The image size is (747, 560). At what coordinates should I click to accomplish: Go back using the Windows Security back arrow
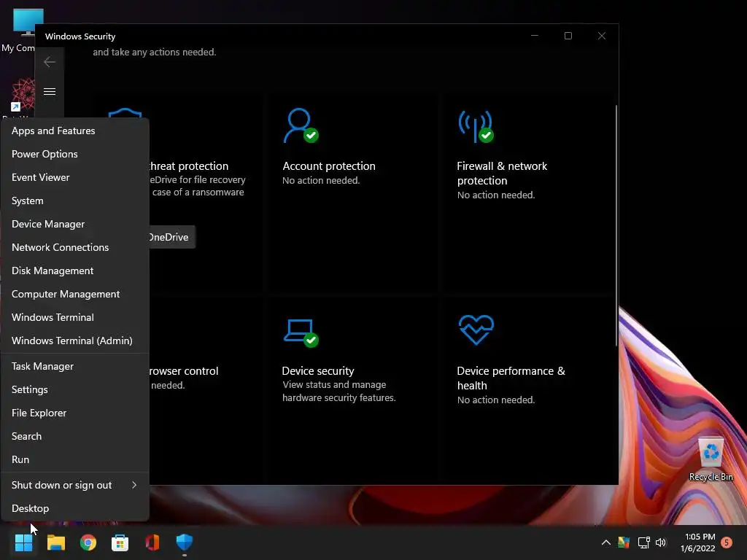pyautogui.click(x=50, y=62)
